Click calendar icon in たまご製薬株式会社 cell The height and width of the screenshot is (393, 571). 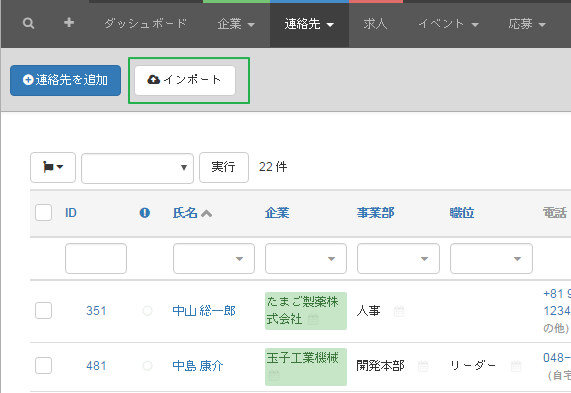[x=313, y=320]
